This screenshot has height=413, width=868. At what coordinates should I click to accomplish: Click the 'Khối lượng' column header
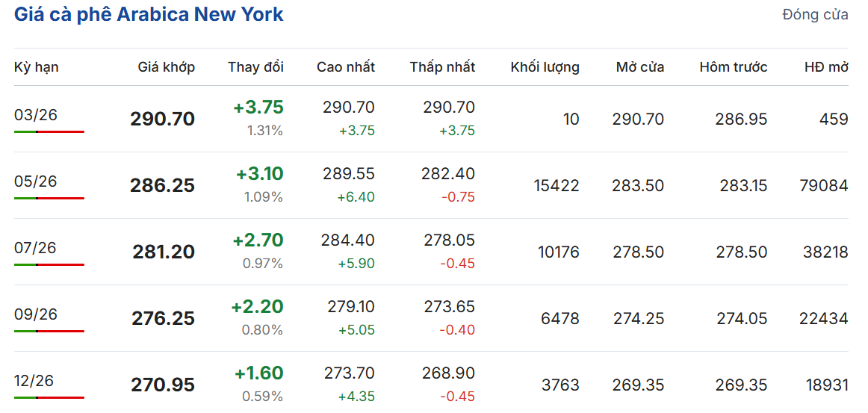(x=545, y=67)
